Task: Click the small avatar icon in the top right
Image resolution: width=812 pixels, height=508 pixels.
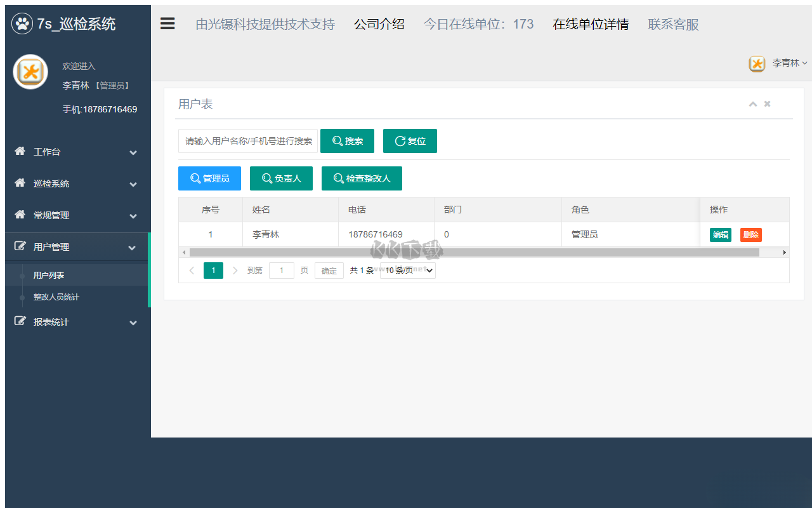Action: 757,63
